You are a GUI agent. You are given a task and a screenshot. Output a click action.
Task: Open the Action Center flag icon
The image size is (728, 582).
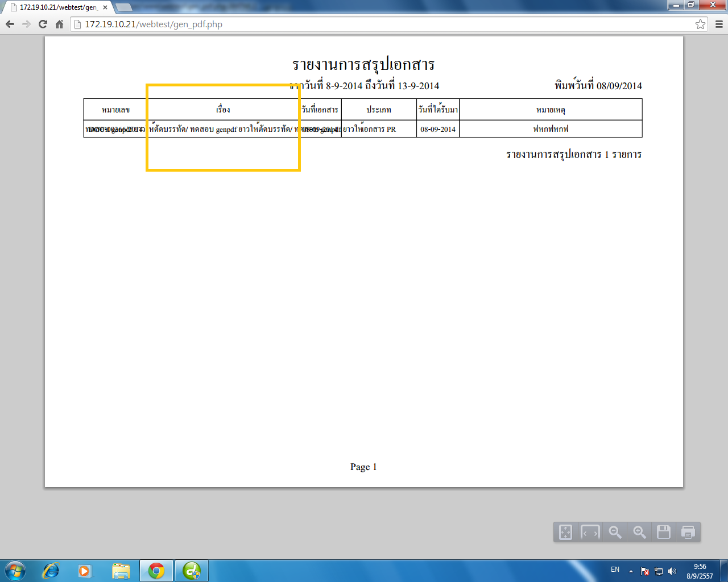click(x=645, y=571)
